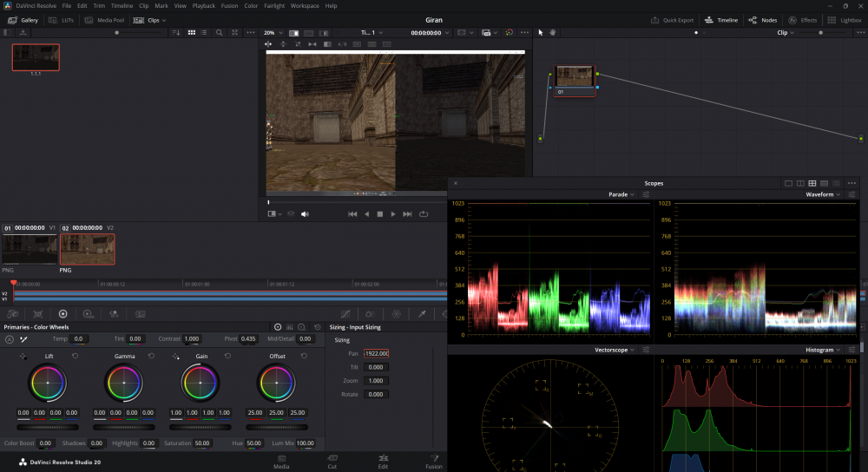Edit the Pan sizing value field
Viewport: 868px width, 472px height.
376,354
